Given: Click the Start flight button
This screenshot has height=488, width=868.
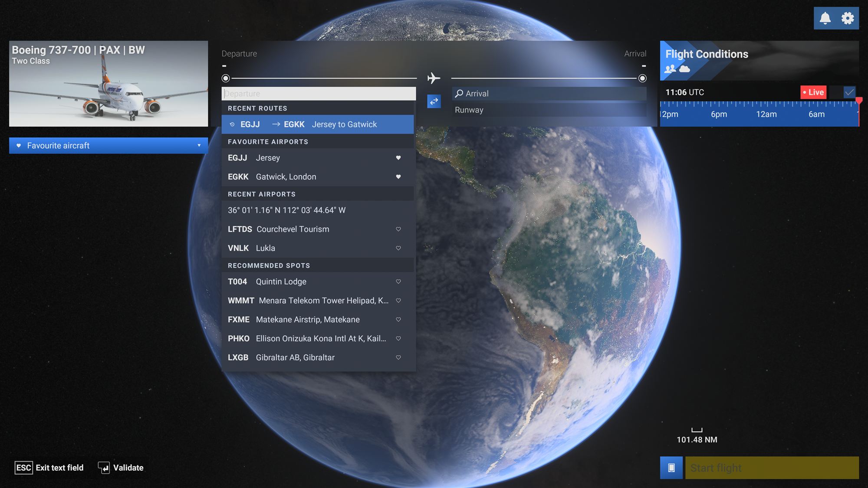Looking at the screenshot, I should [x=772, y=468].
